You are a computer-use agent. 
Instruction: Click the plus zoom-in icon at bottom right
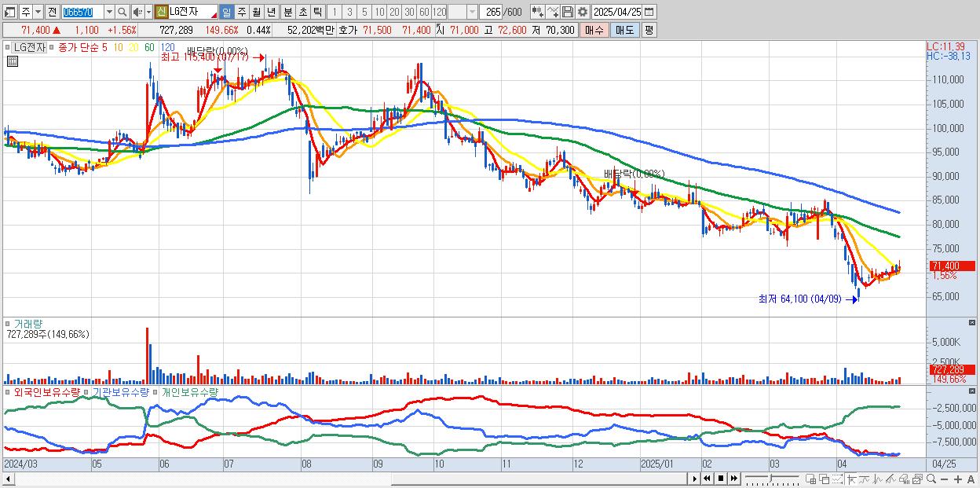click(x=958, y=478)
